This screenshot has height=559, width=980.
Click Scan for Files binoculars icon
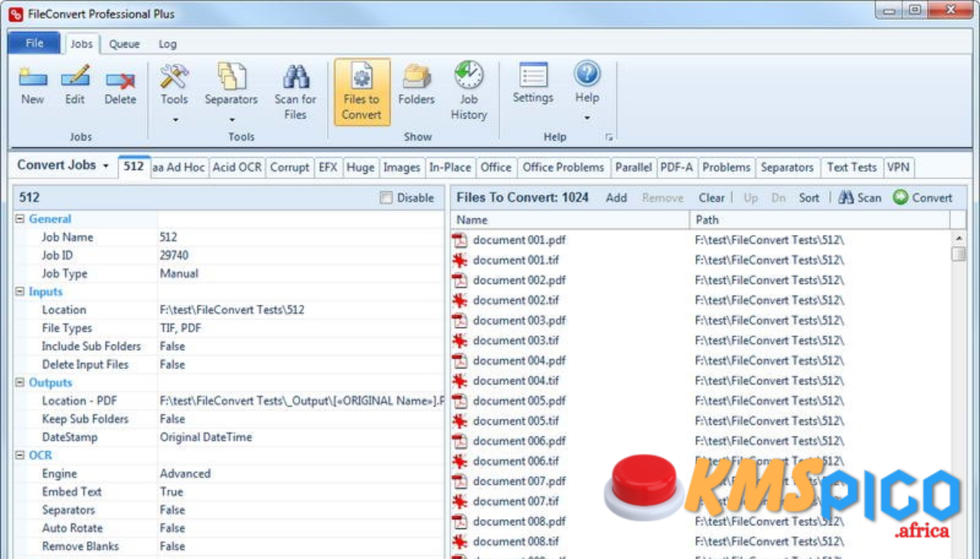pyautogui.click(x=296, y=77)
